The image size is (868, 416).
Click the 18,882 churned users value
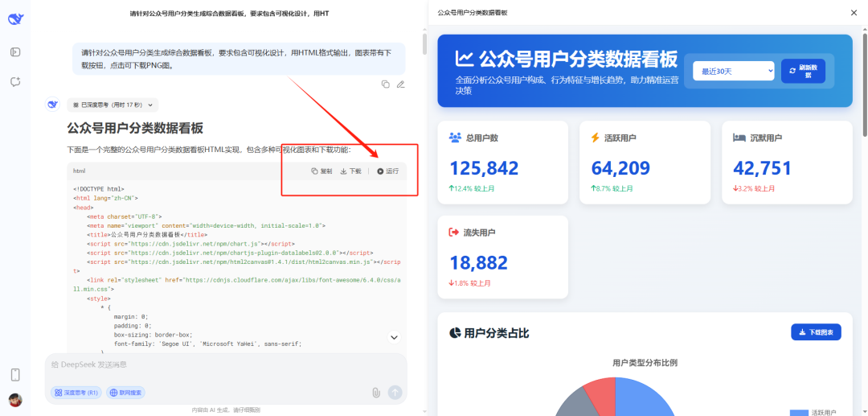[x=478, y=263]
